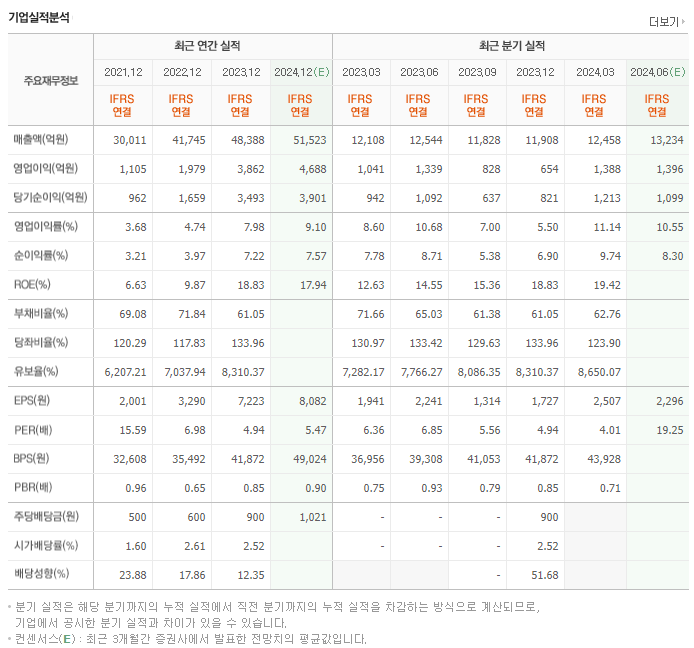Click the 당기순이익(억원) row label
Image resolution: width=694 pixels, height=648 pixels.
click(50, 197)
